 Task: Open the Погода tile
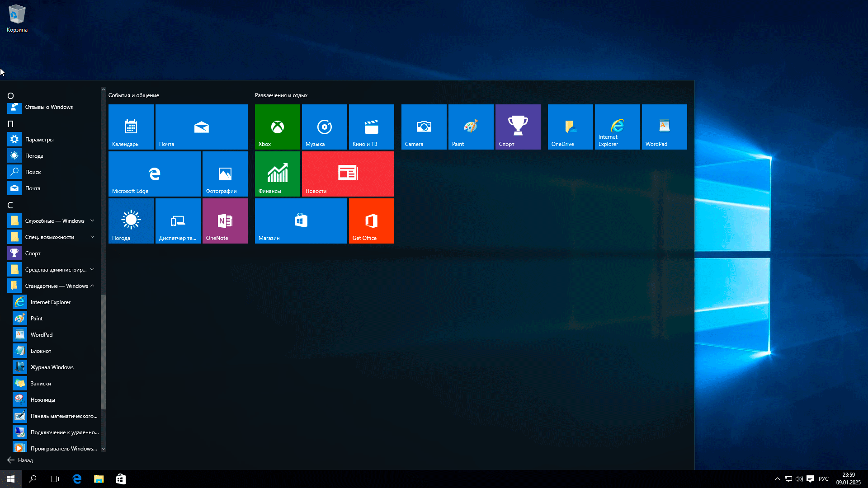pos(131,221)
